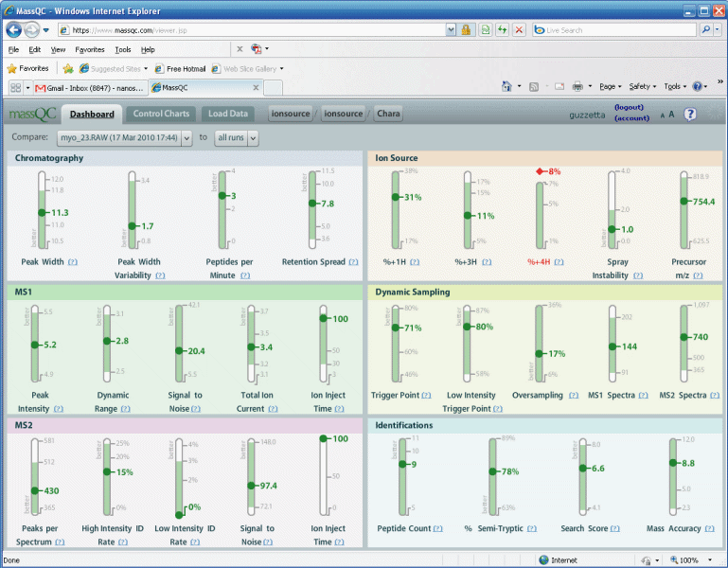Open the address bar dropdown arrow
Image resolution: width=728 pixels, height=568 pixels.
(451, 30)
